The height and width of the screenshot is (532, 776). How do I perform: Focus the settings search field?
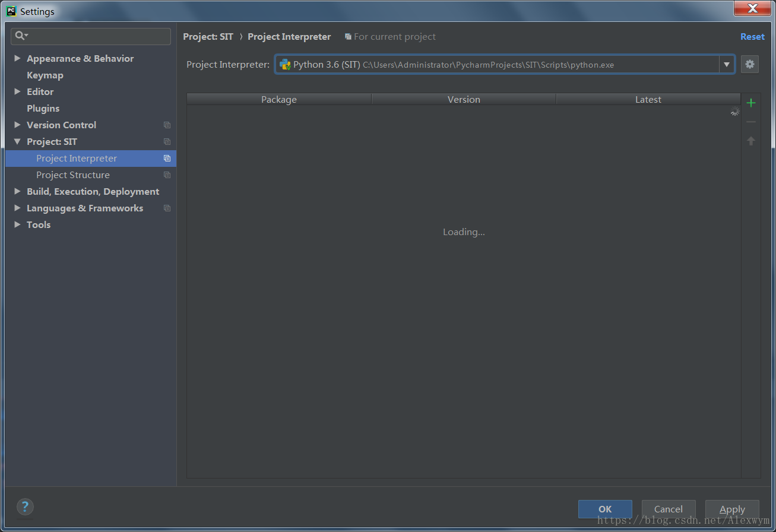pyautogui.click(x=91, y=36)
